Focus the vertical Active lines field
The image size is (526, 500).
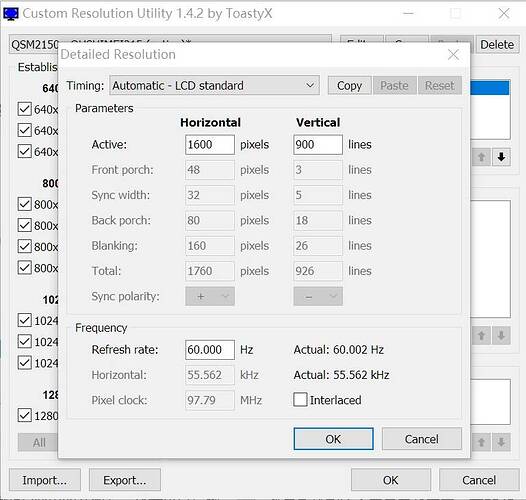(x=318, y=145)
